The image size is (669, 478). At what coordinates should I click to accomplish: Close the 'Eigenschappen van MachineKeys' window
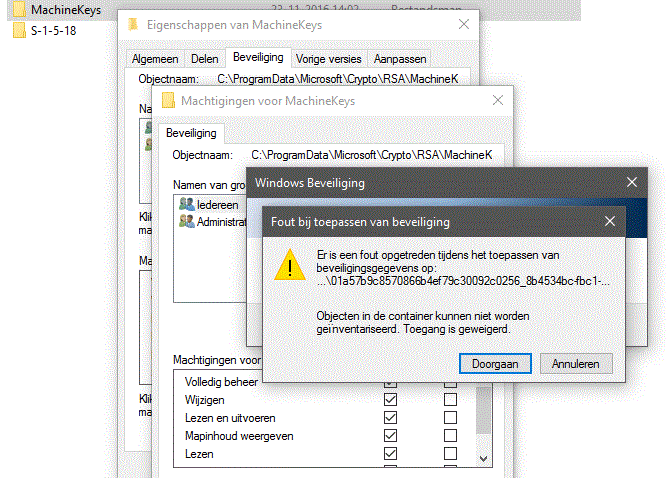(x=464, y=24)
